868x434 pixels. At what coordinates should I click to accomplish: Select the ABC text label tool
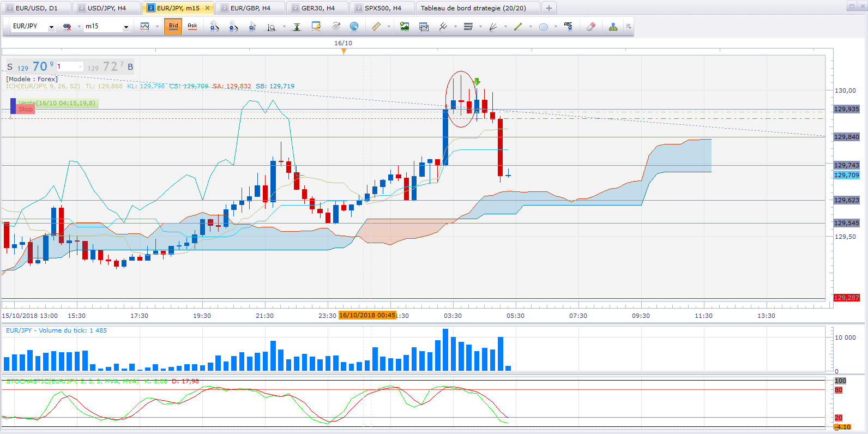[x=568, y=26]
